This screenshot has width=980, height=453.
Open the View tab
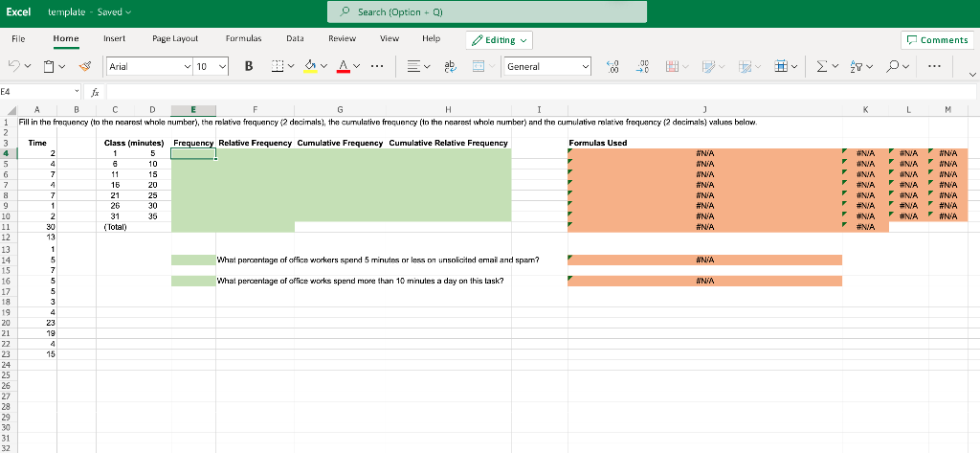pyautogui.click(x=390, y=39)
